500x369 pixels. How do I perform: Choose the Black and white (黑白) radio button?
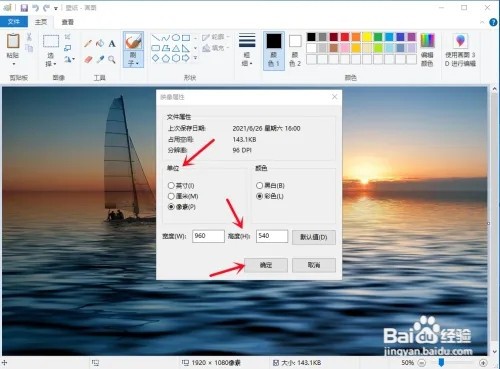pos(259,185)
